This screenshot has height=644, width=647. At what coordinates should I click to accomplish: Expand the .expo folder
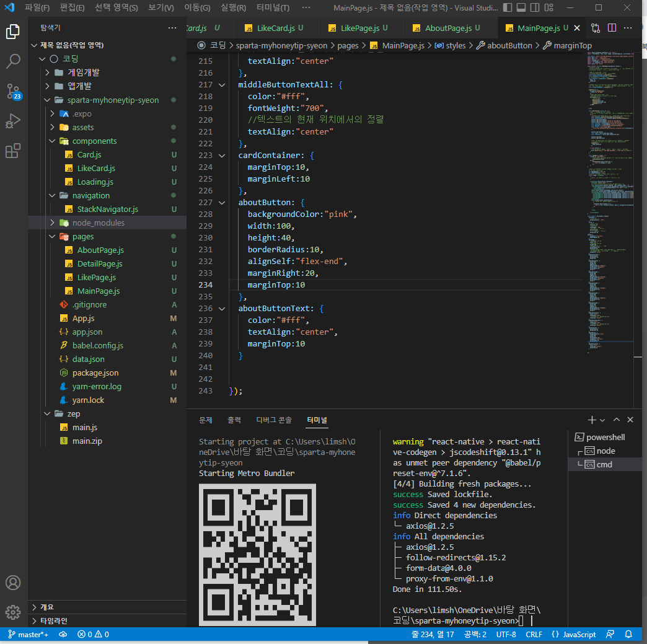[x=107, y=113]
